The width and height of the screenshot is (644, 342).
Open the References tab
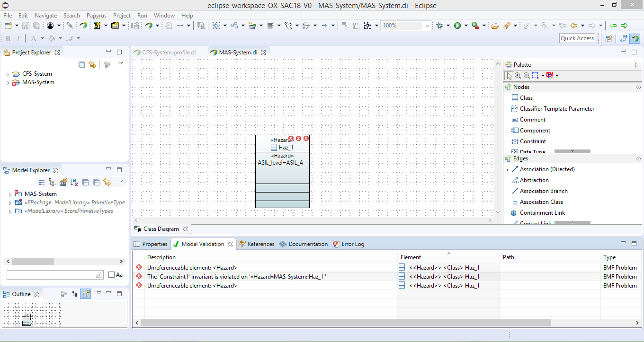tap(256, 244)
